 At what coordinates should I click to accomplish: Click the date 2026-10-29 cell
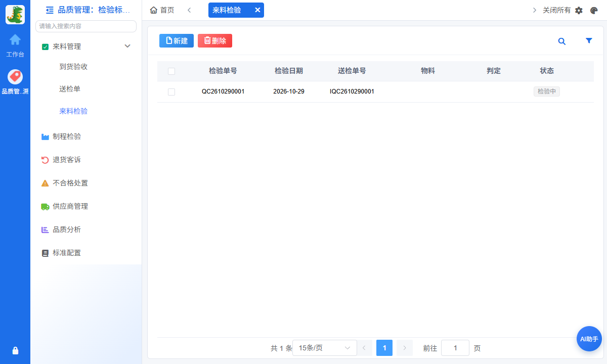click(289, 92)
